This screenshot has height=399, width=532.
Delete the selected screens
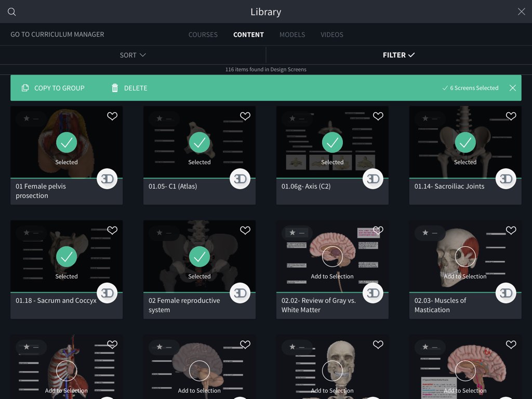(129, 88)
